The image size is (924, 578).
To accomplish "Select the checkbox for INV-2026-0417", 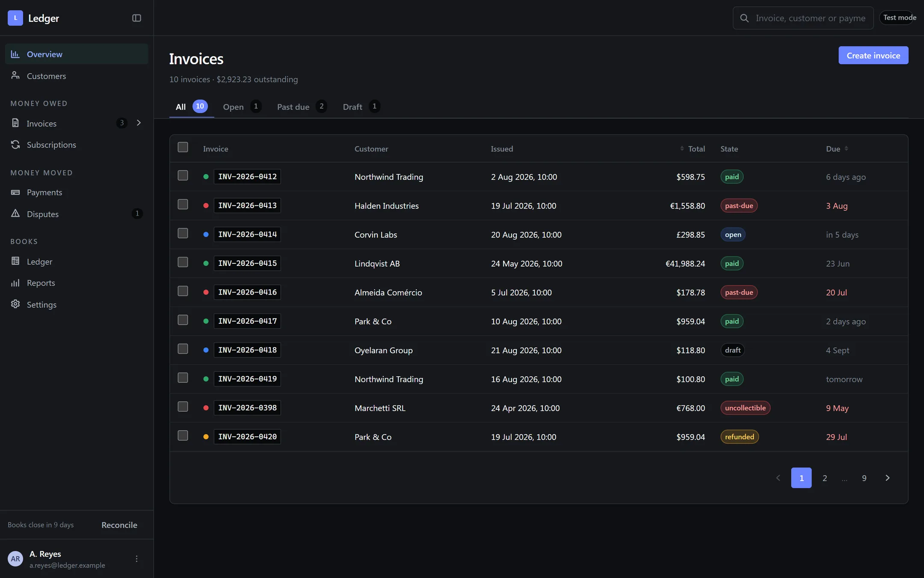I will [183, 320].
